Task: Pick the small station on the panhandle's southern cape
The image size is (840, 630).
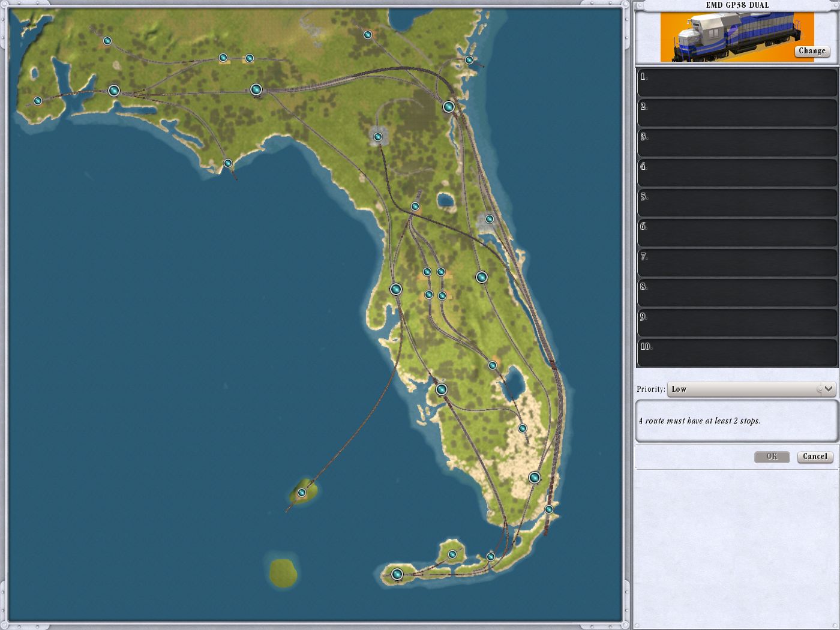Action: click(x=227, y=163)
